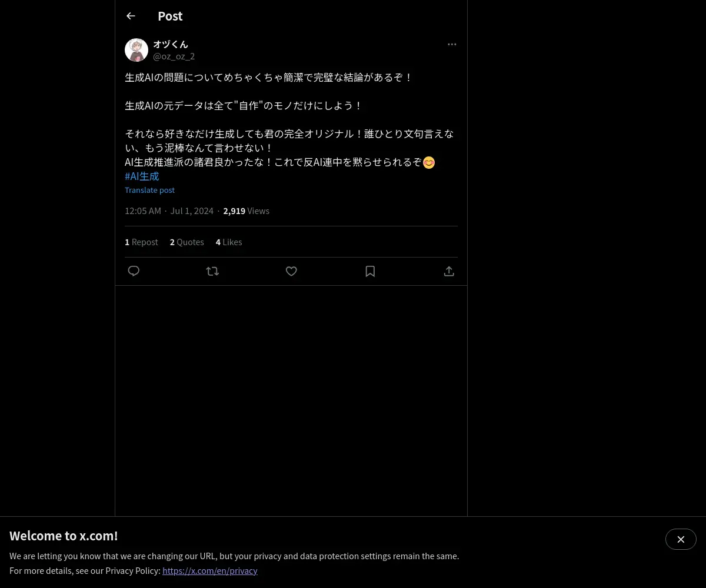Screen dimensions: 706x588
Task: Open the x.com privacy policy link
Action: coord(210,570)
